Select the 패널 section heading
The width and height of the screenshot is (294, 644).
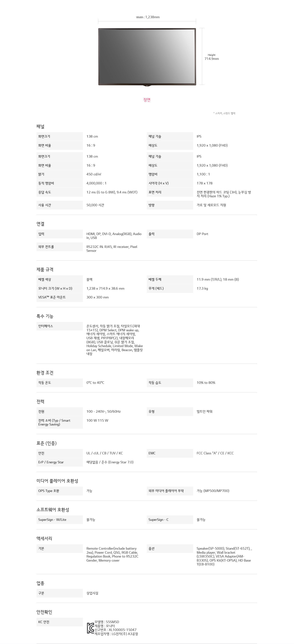pos(41,127)
